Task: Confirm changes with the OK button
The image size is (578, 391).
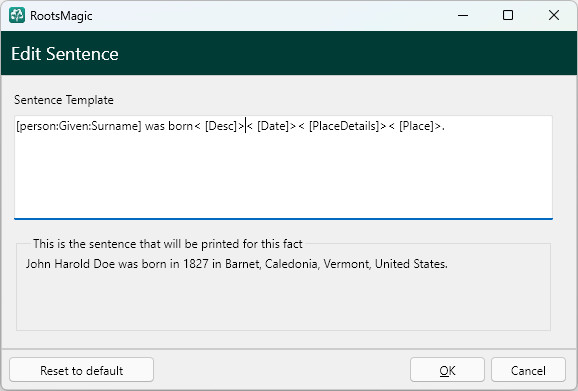Action: (x=447, y=370)
